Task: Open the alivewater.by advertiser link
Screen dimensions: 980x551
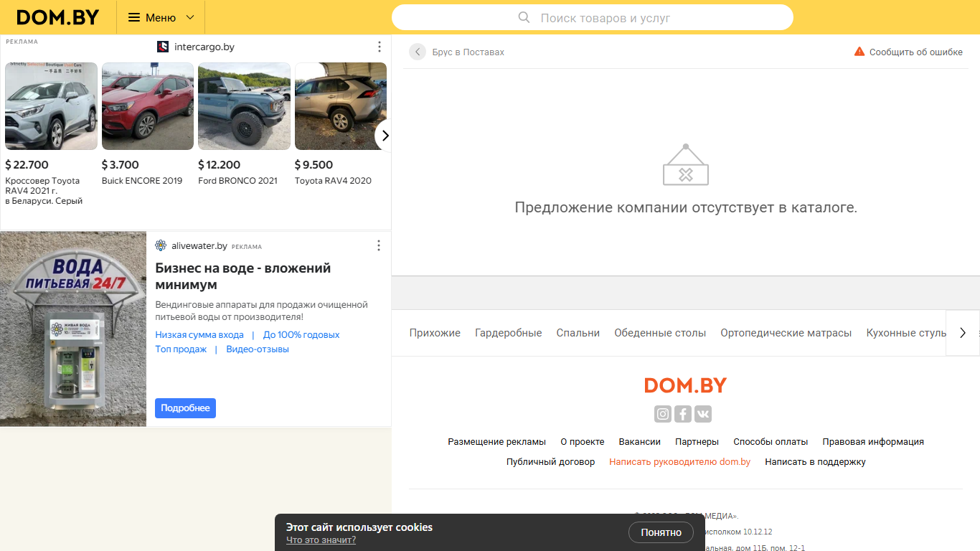Action: tap(199, 246)
